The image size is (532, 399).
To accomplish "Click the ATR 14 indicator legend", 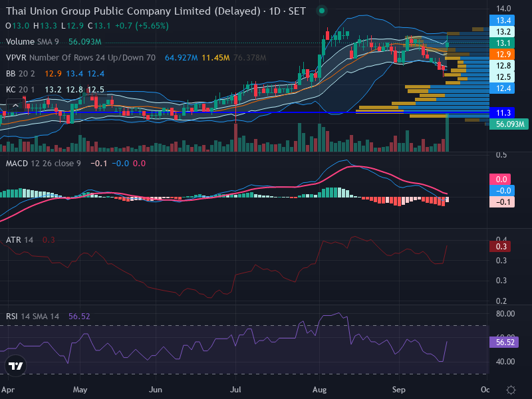I will pyautogui.click(x=19, y=240).
